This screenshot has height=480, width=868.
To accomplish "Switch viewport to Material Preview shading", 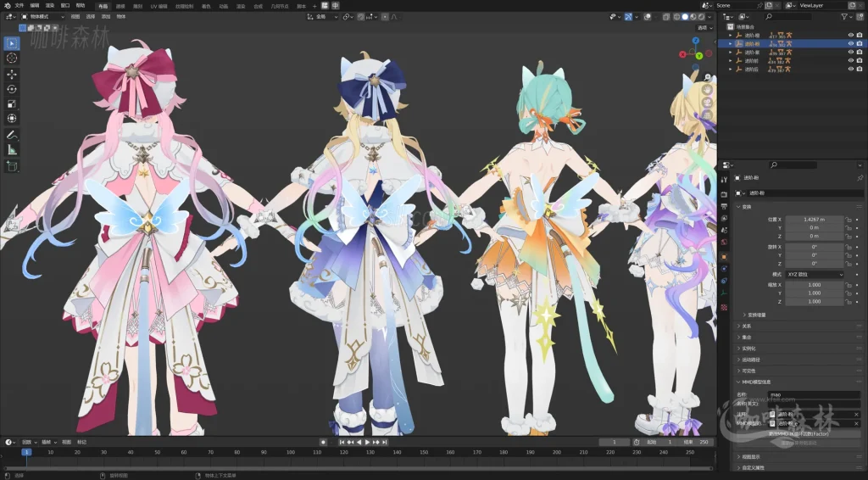I will [693, 17].
